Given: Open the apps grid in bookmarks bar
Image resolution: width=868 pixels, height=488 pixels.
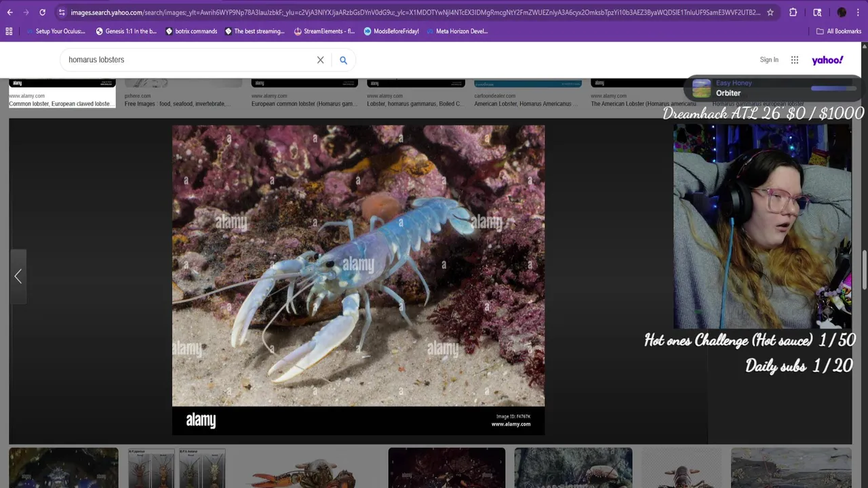Looking at the screenshot, I should [x=9, y=31].
